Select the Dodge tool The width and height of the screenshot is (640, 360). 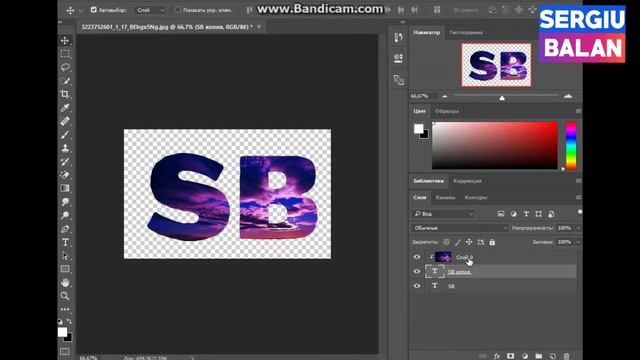click(x=65, y=215)
